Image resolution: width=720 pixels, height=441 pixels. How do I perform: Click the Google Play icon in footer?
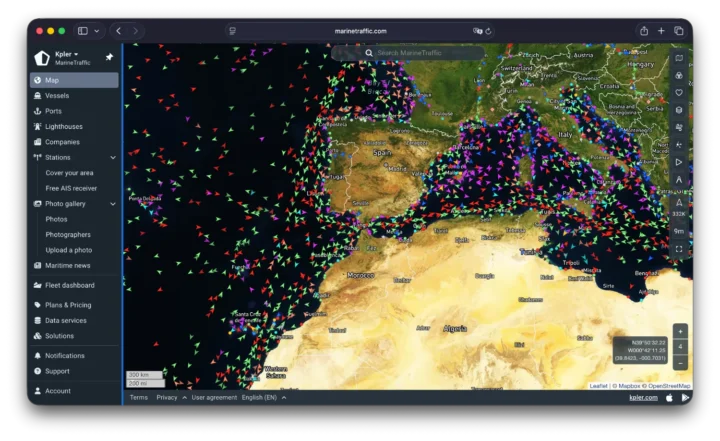click(685, 397)
